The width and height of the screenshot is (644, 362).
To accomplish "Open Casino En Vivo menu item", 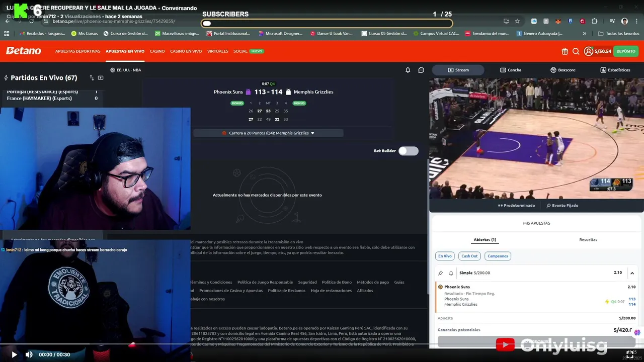I will coord(186,51).
